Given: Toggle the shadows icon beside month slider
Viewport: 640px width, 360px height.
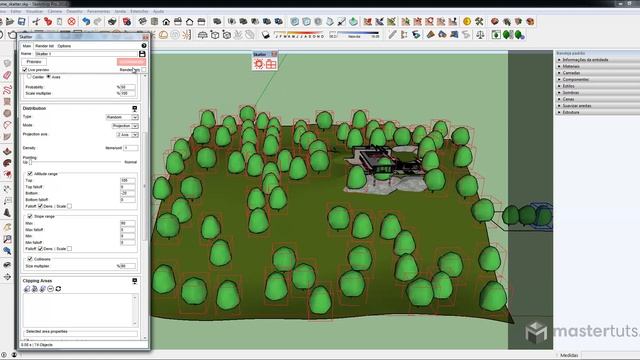Looking at the screenshot, I should click(x=266, y=35).
